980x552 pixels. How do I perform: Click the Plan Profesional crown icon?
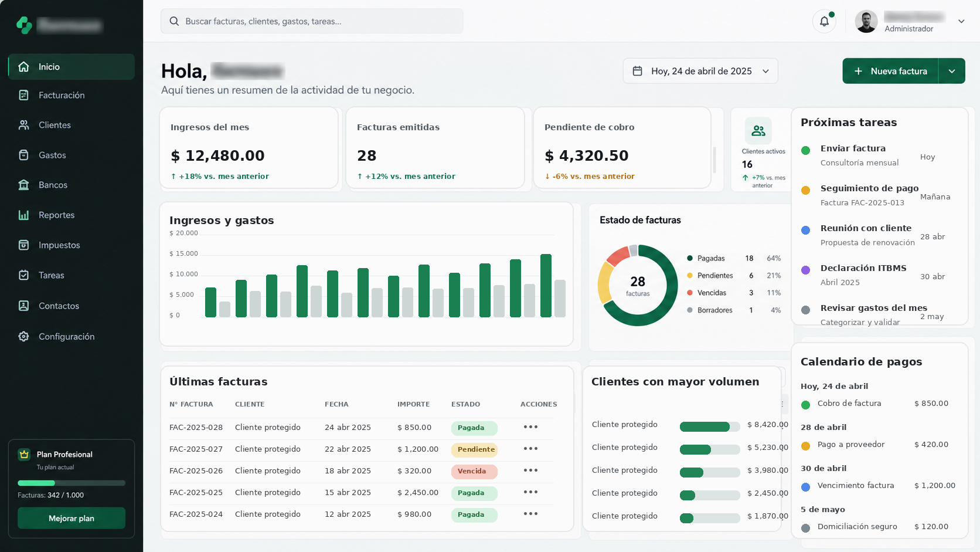[24, 454]
